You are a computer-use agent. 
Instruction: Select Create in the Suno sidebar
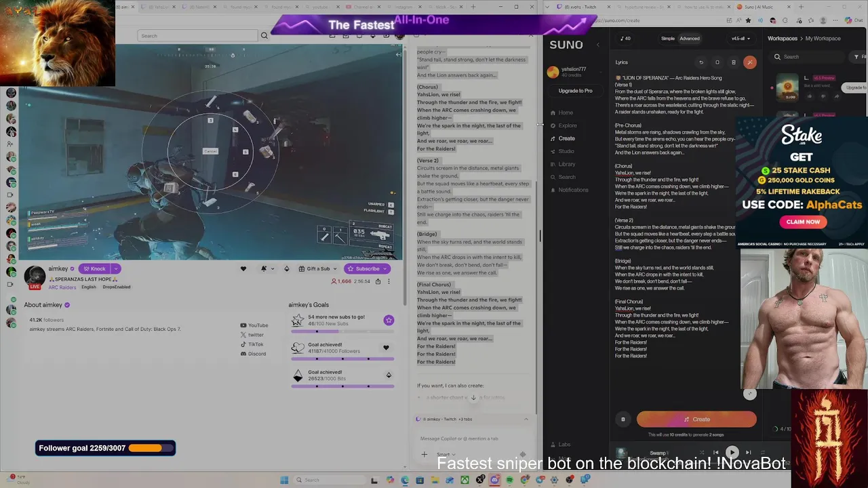(x=563, y=138)
